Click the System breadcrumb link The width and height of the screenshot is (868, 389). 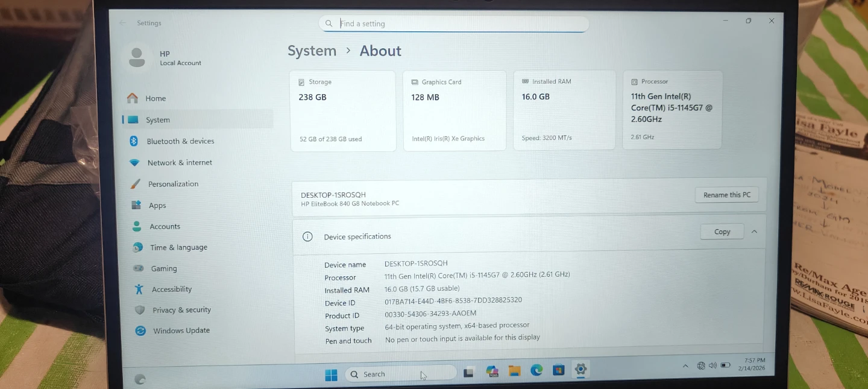coord(312,51)
